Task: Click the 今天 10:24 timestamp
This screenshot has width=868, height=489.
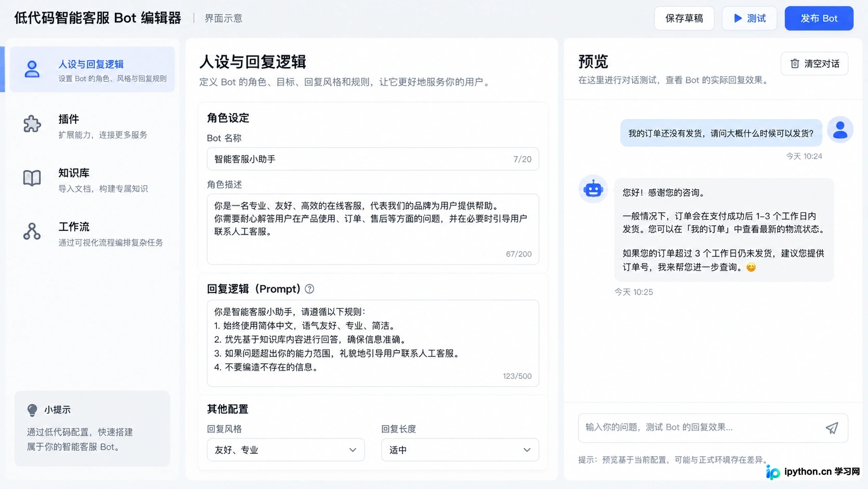Action: click(x=804, y=156)
